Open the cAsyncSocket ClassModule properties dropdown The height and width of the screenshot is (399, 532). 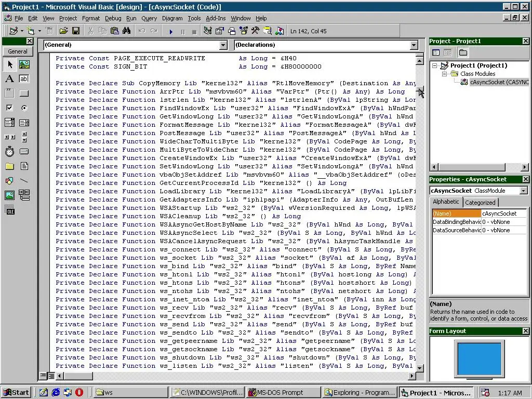point(524,191)
